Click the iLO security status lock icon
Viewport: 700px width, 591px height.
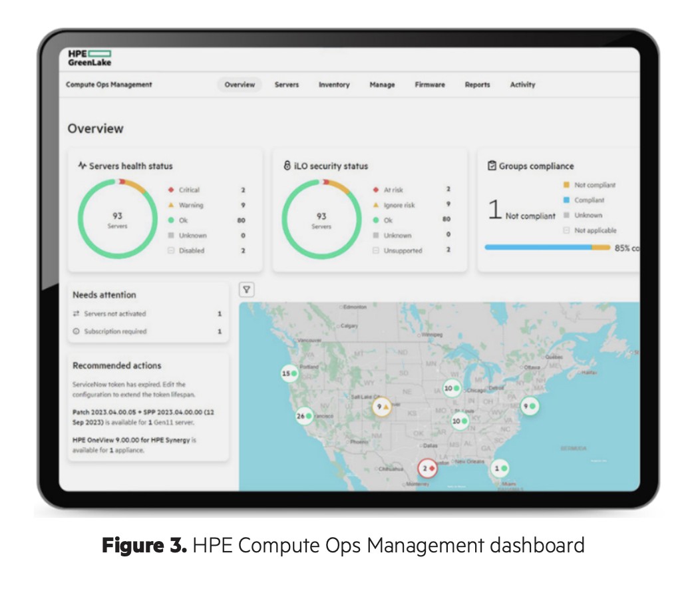click(287, 166)
